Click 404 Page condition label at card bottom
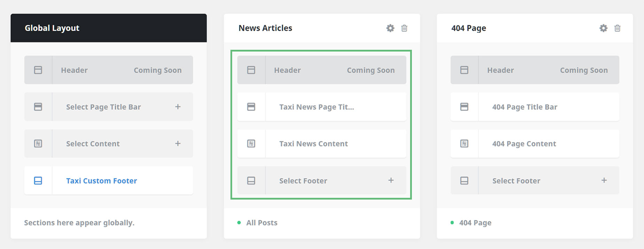The image size is (644, 249). click(x=475, y=223)
